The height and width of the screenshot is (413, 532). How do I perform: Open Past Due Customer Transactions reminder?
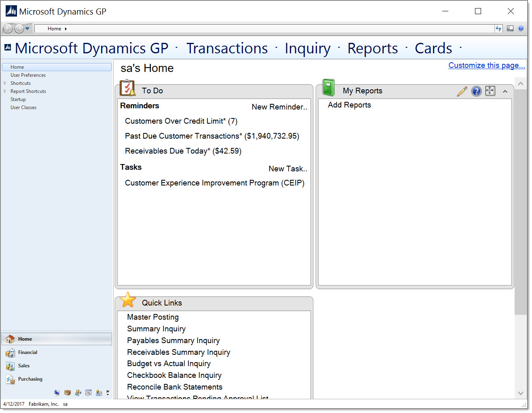[212, 136]
